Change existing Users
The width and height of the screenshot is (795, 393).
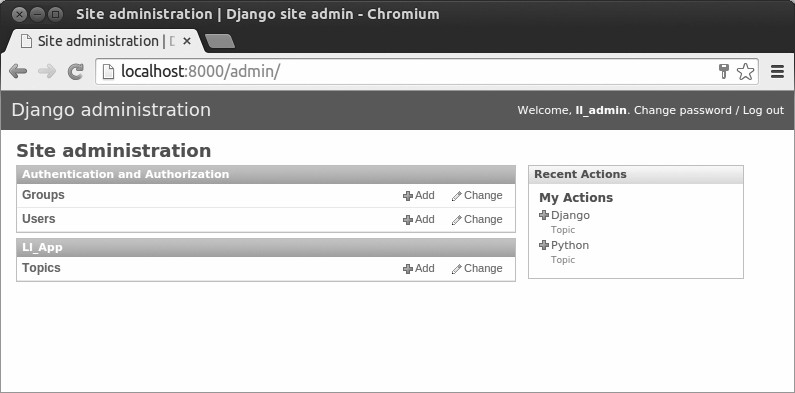[x=477, y=220]
